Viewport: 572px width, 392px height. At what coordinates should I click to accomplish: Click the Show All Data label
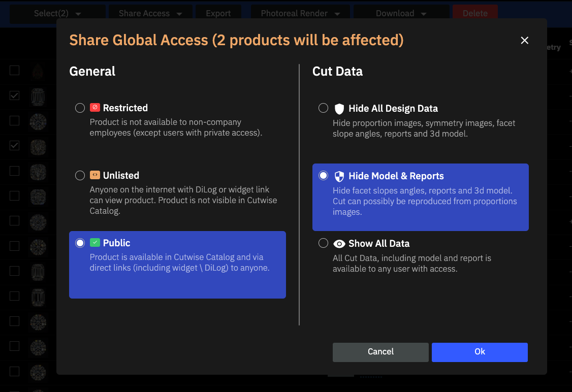tap(379, 244)
